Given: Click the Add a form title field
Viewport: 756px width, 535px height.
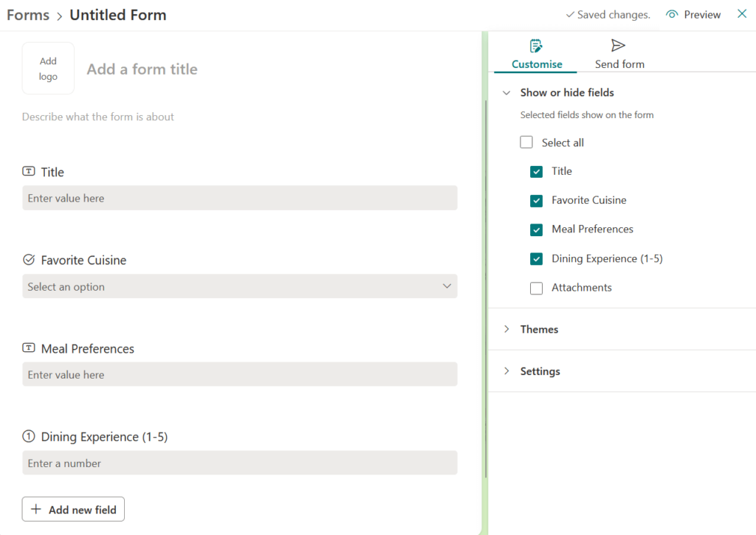Looking at the screenshot, I should pyautogui.click(x=142, y=69).
